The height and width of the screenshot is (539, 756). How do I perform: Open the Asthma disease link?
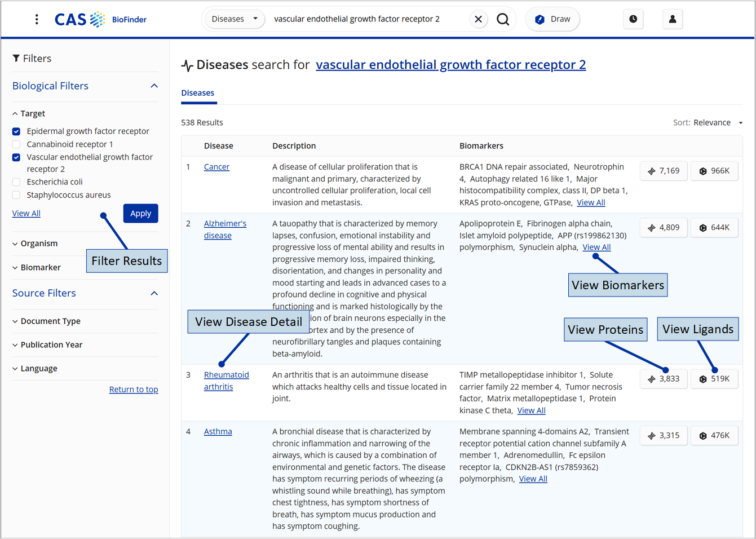218,431
